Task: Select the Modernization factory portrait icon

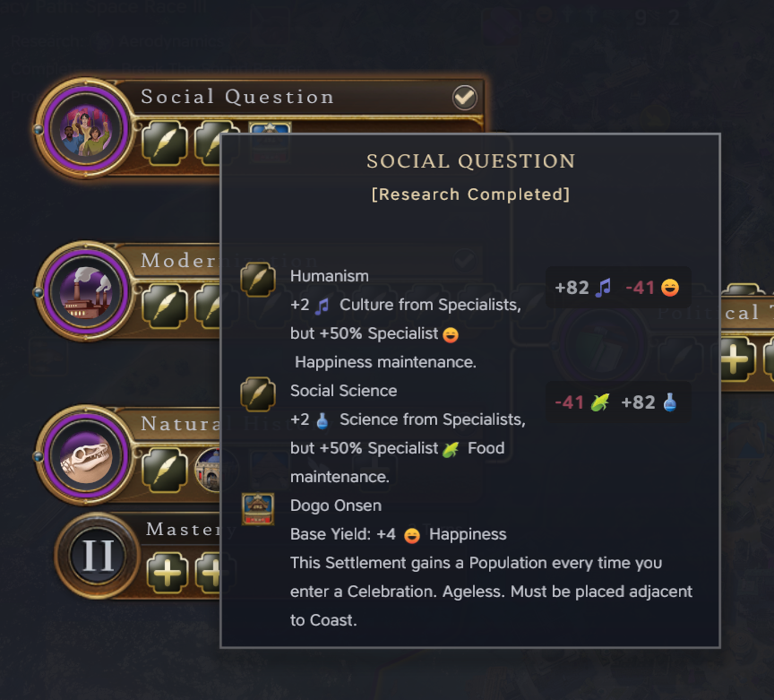Action: pyautogui.click(x=82, y=293)
